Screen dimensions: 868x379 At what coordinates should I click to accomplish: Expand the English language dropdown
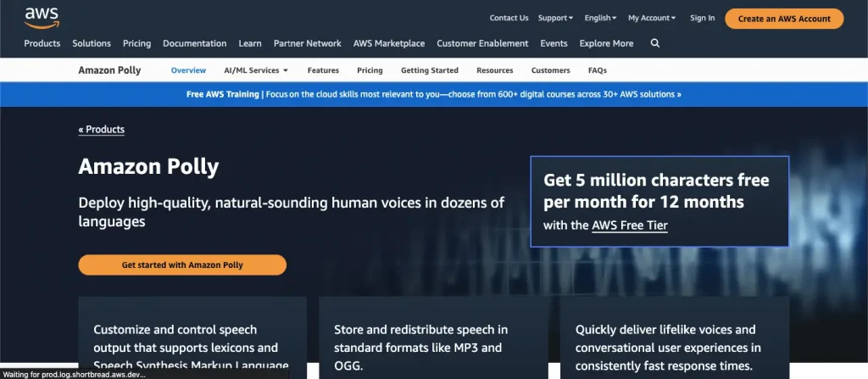(x=600, y=18)
